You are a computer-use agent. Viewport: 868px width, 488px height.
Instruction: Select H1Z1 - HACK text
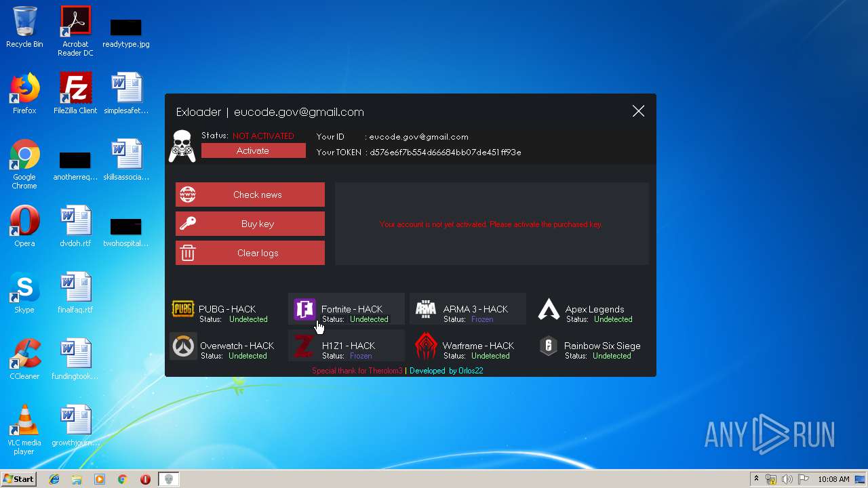coord(349,346)
